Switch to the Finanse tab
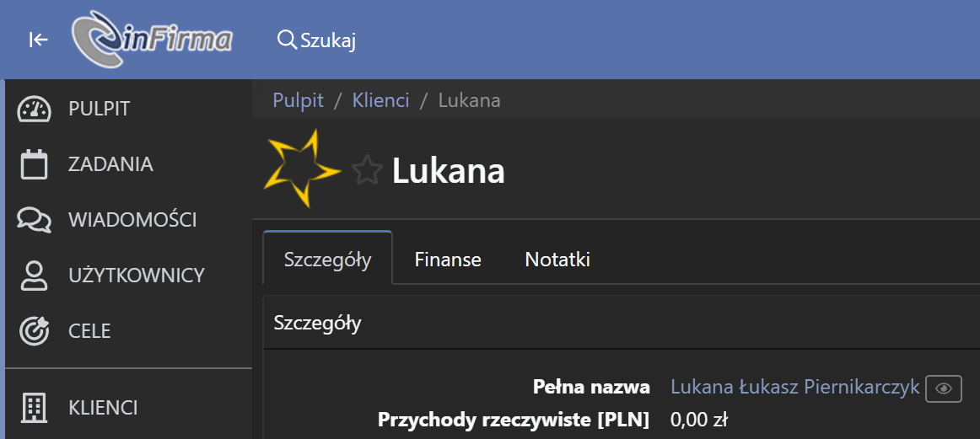Image resolution: width=980 pixels, height=439 pixels. coord(448,260)
